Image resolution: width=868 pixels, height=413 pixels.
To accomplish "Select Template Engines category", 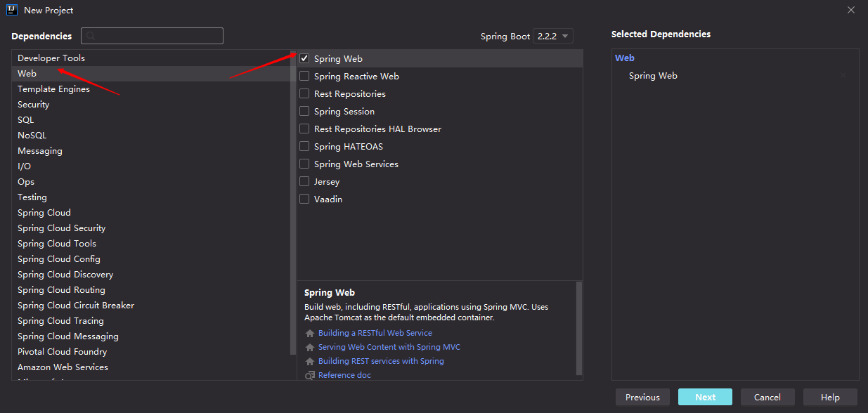I will [x=151, y=89].
